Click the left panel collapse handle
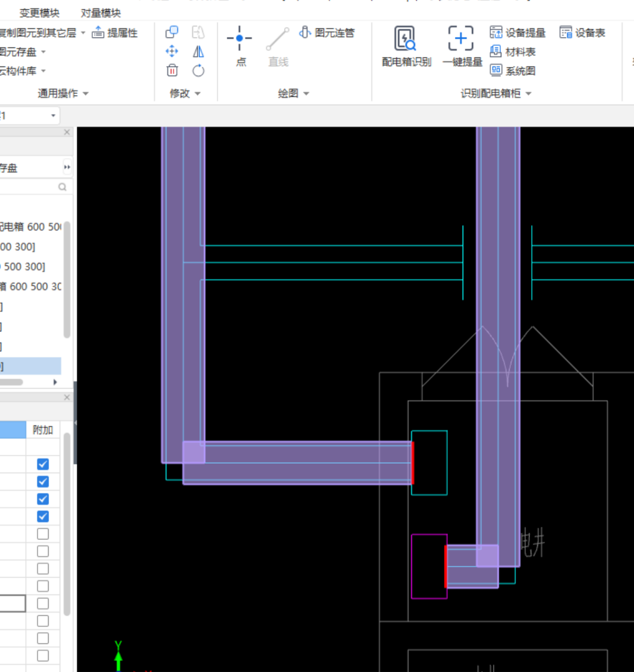 pos(75,423)
